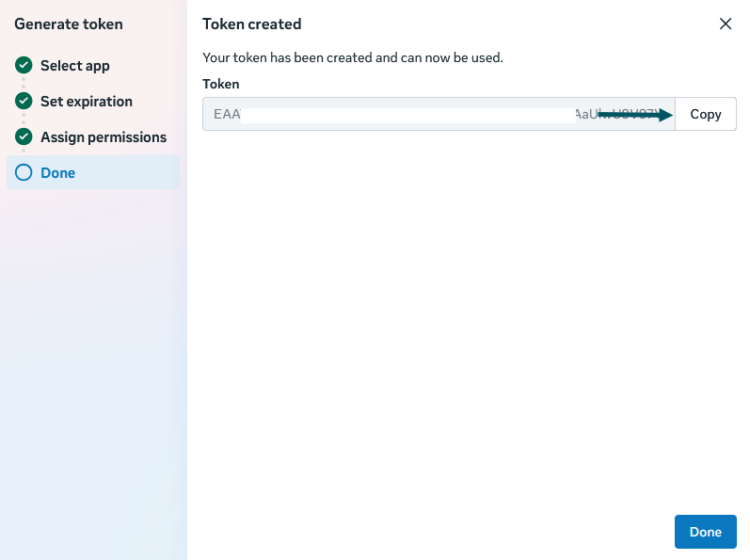Go to the Select app step
750x560 pixels.
pyautogui.click(x=75, y=66)
